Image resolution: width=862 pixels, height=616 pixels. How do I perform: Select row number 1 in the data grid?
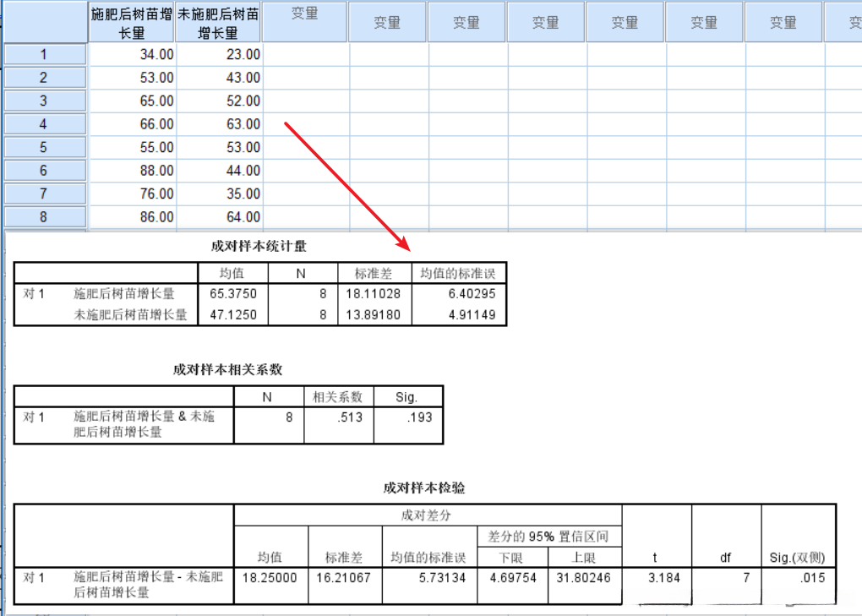[44, 53]
